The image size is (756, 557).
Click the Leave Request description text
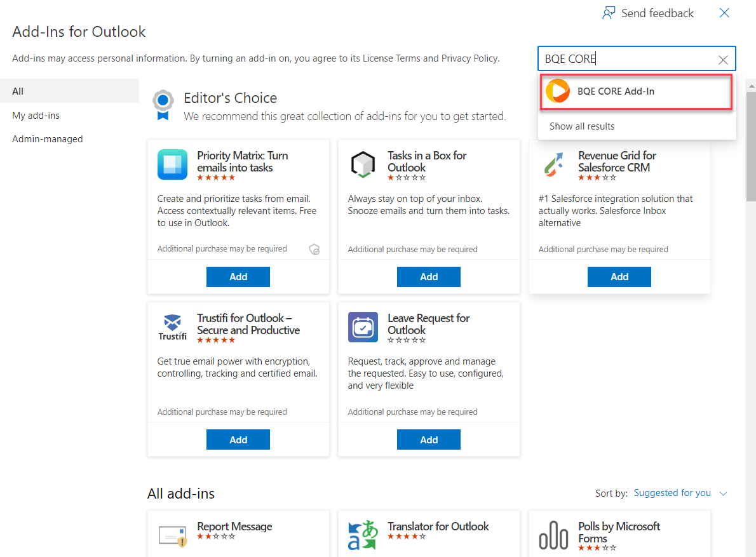pos(426,373)
